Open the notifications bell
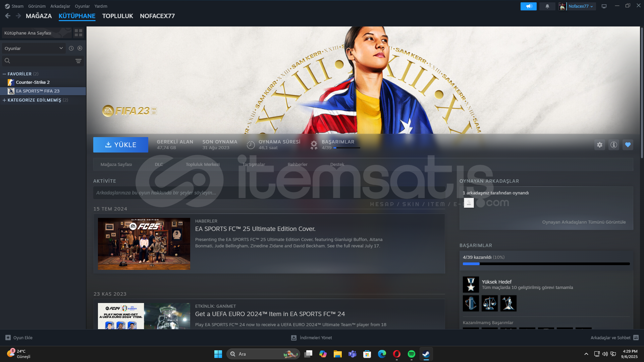This screenshot has width=644, height=362. pos(547,6)
